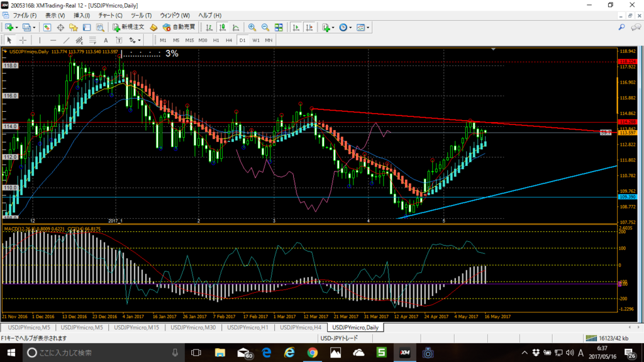
Task: Switch to the USDJPYmicro,M15 chart tab
Action: tap(136, 327)
